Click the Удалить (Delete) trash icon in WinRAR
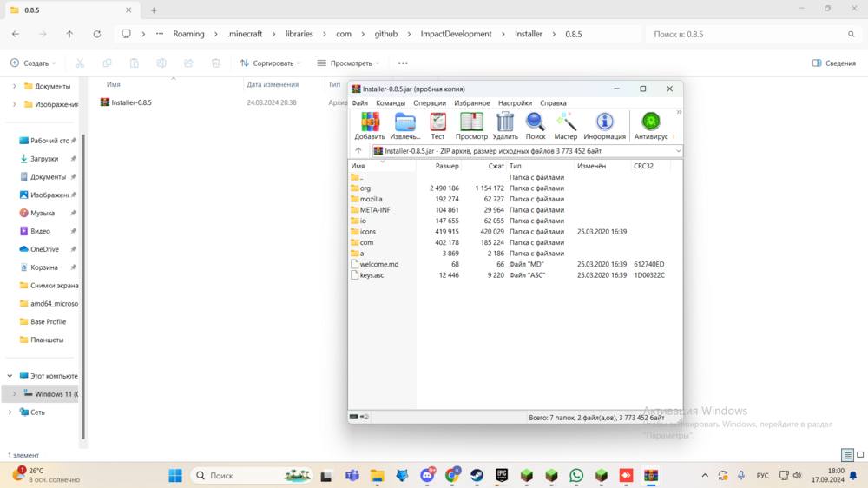 [505, 126]
